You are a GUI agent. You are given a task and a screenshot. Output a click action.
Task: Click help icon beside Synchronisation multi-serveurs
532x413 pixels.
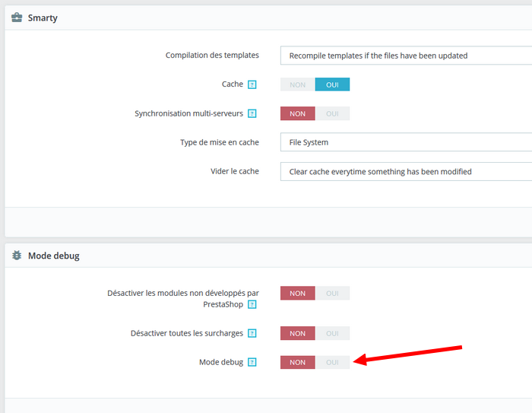coord(252,113)
